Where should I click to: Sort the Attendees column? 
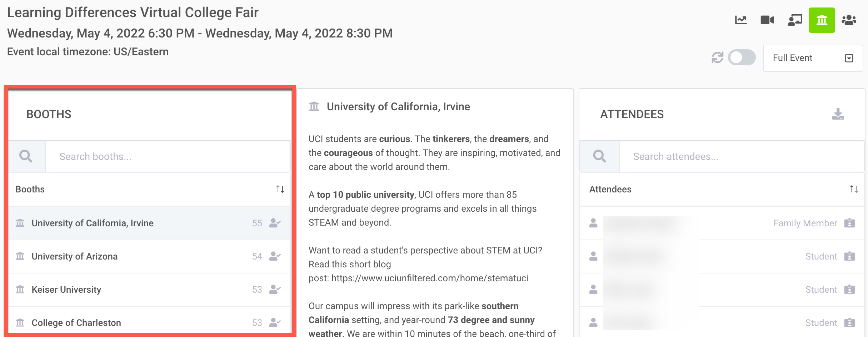click(854, 189)
